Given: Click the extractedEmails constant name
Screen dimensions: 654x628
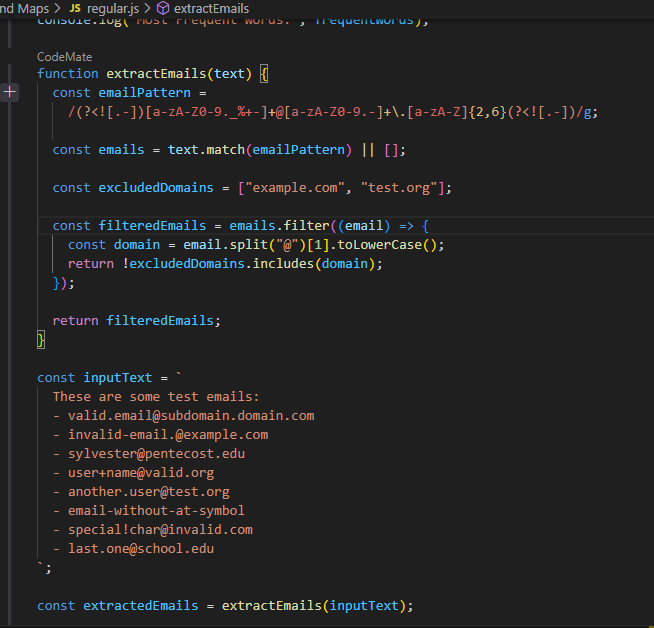Looking at the screenshot, I should (x=141, y=605).
